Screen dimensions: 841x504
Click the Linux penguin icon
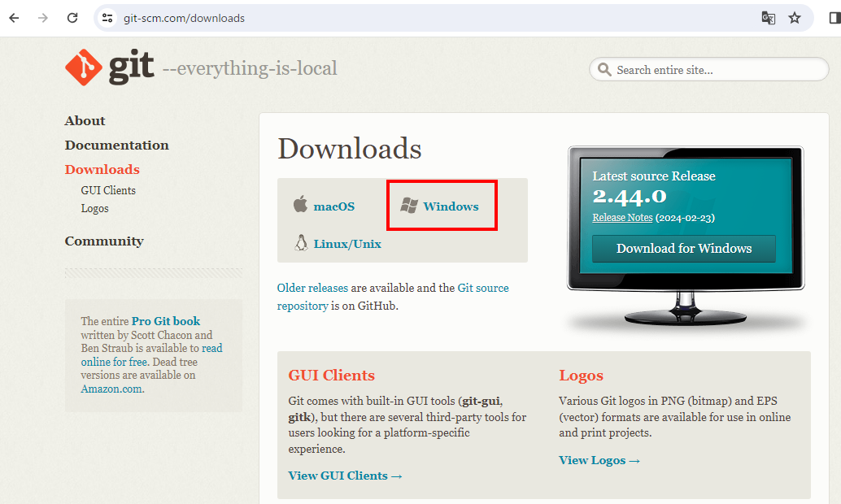[x=301, y=243]
